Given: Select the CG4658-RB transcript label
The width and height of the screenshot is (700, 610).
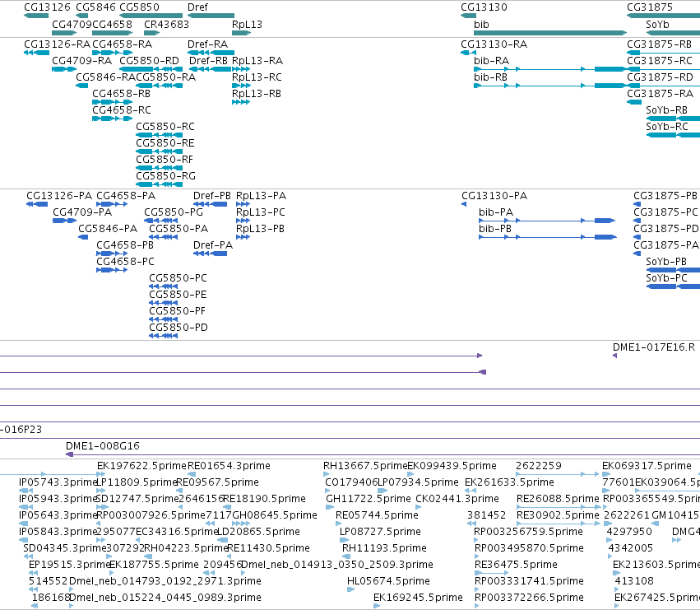Looking at the screenshot, I should point(121,94).
